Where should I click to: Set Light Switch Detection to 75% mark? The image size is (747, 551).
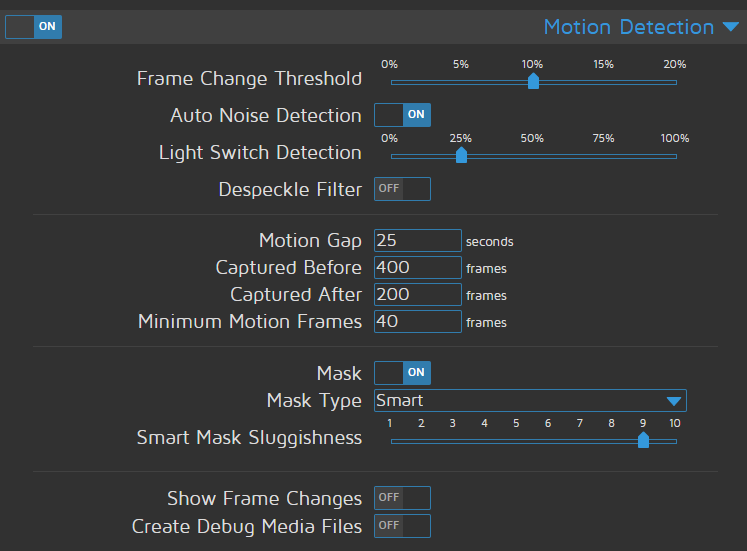pyautogui.click(x=603, y=156)
